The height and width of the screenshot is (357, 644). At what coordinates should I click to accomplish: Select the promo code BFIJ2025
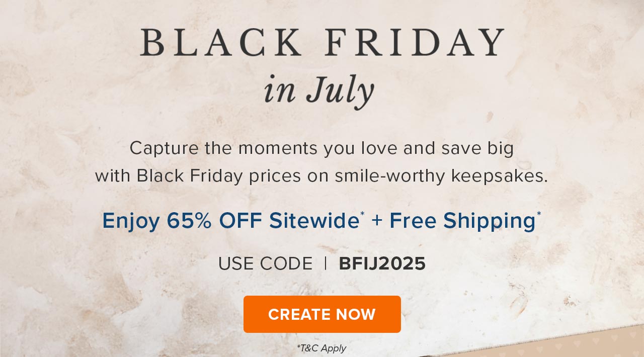point(382,263)
